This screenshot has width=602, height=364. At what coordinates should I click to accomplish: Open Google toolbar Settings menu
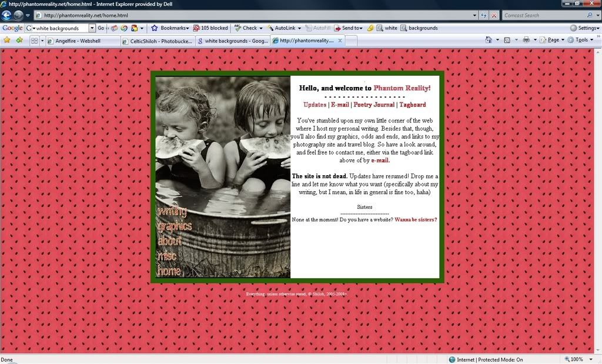coord(585,28)
